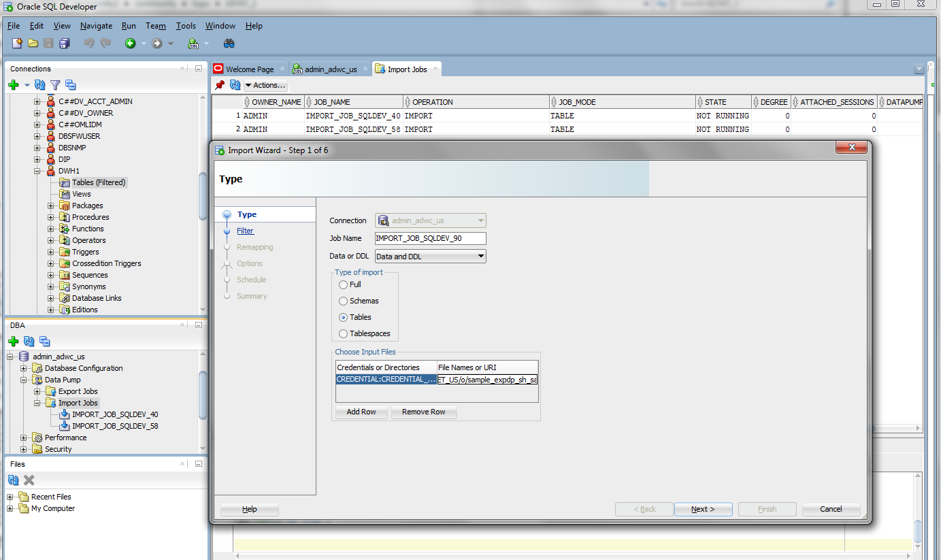Click the filter funnel icon in Connections

coord(55,85)
